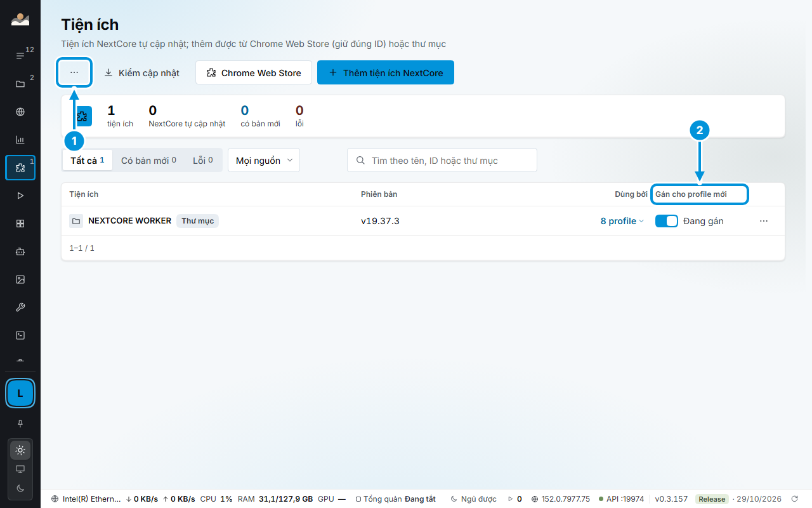Open the play triangle icon in sidebar

tap(20, 196)
